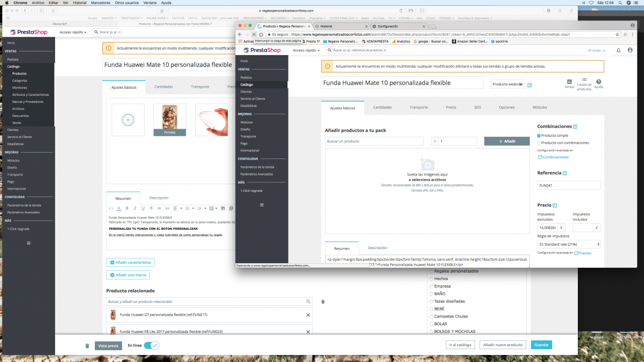Select Producto simple radio button
Screen dimensions: 644x362
539,136
